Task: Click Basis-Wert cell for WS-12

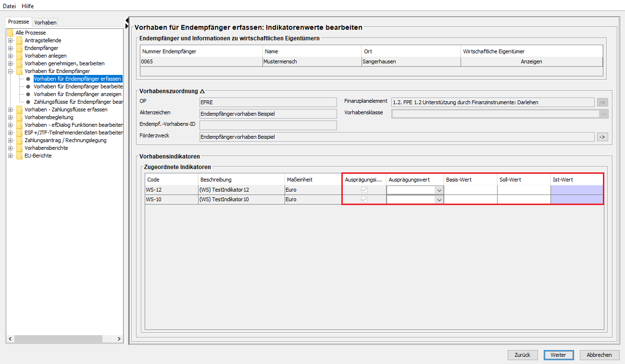Action: coord(471,190)
